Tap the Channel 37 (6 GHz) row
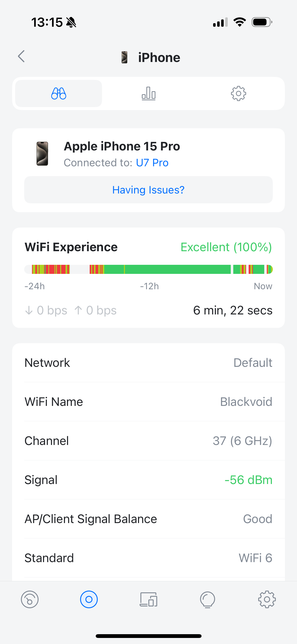The image size is (297, 644). [149, 441]
